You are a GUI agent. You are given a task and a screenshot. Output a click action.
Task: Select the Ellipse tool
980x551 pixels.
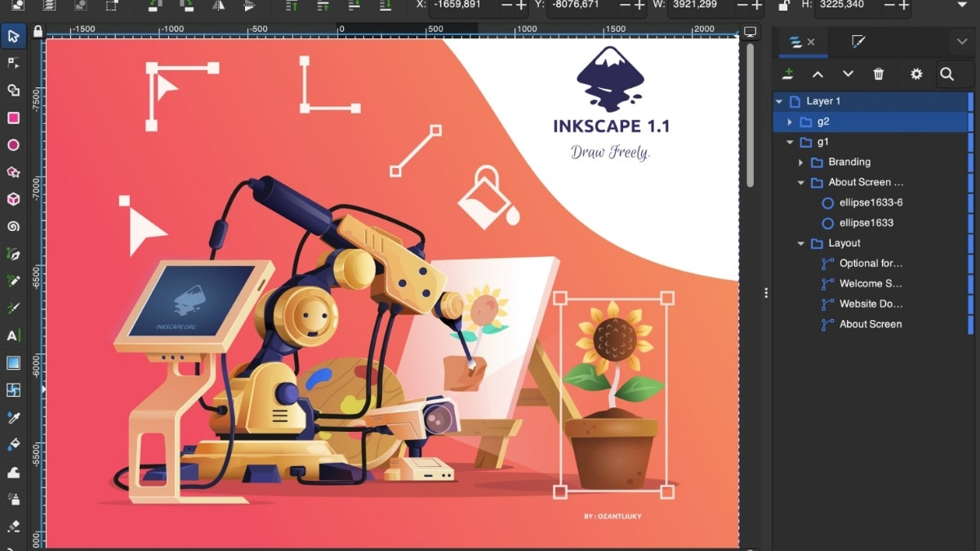click(x=13, y=144)
